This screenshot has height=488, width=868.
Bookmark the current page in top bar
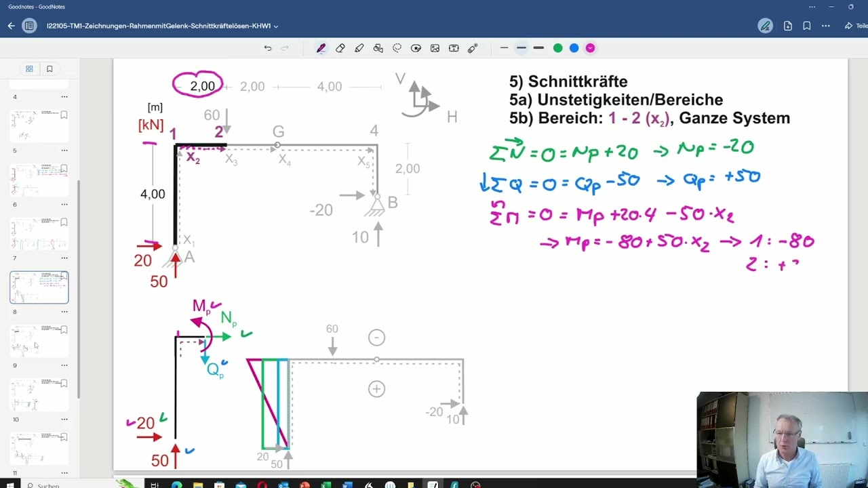806,26
